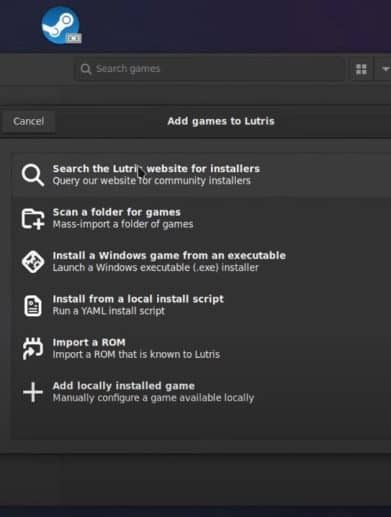Screen dimensions: 391x517
Task: Click the folder-plus icon for scanning games
Action: (x=33, y=219)
